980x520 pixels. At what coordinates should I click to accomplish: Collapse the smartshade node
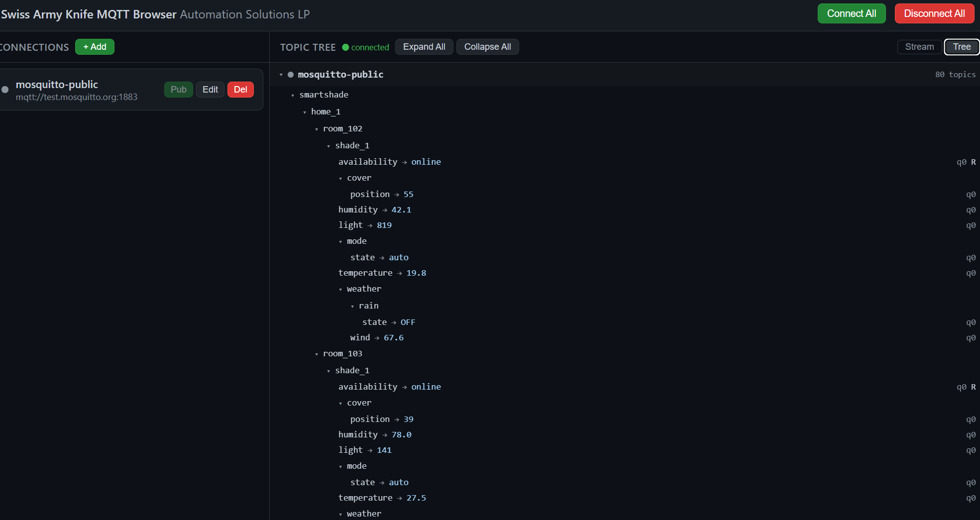tap(293, 95)
